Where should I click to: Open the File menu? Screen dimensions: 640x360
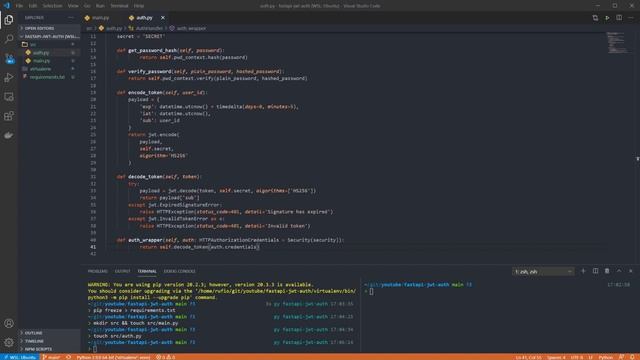coord(19,6)
